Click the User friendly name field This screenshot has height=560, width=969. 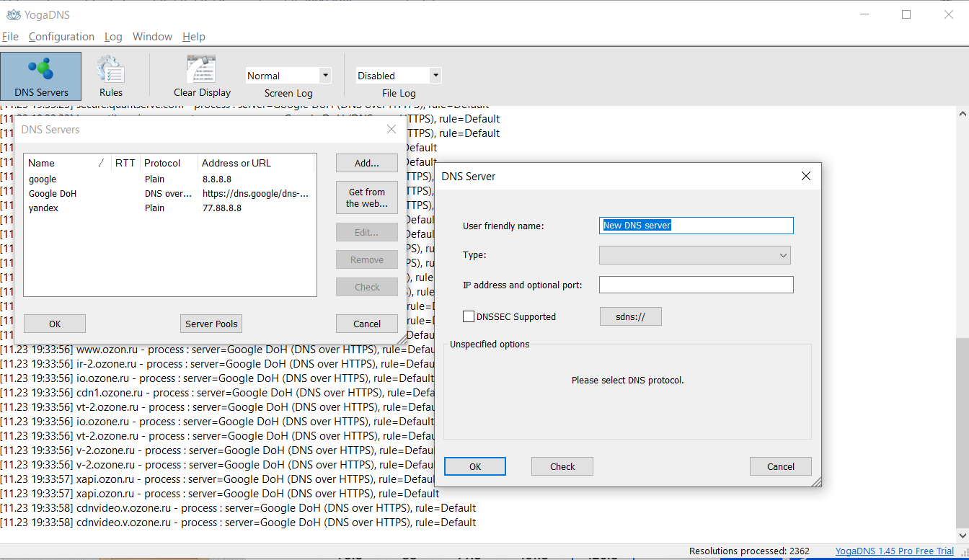pyautogui.click(x=696, y=226)
